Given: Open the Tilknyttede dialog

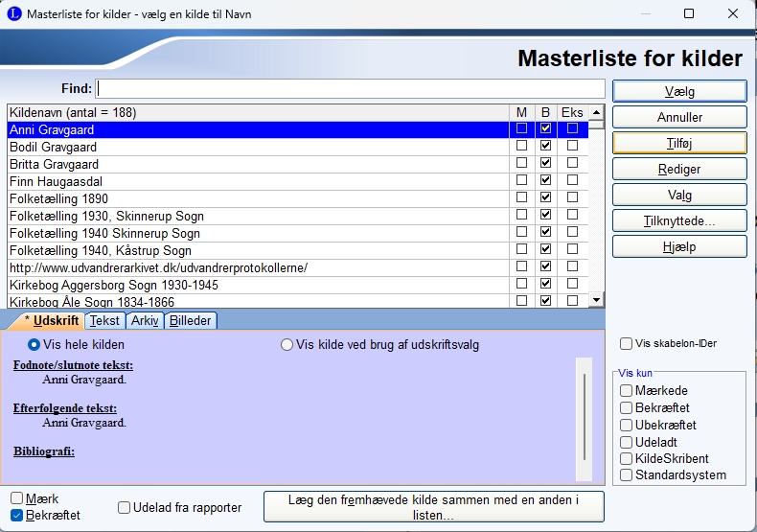Looking at the screenshot, I should click(x=678, y=220).
